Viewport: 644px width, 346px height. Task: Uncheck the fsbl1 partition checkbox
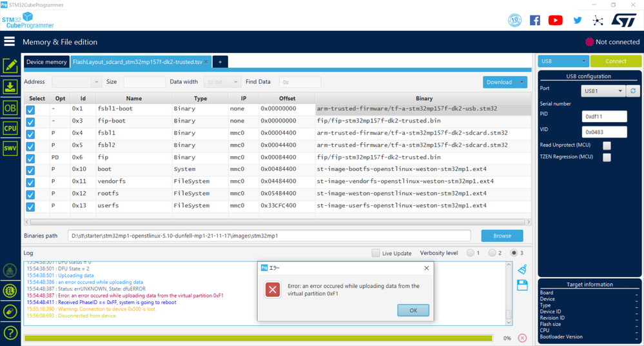tap(30, 134)
